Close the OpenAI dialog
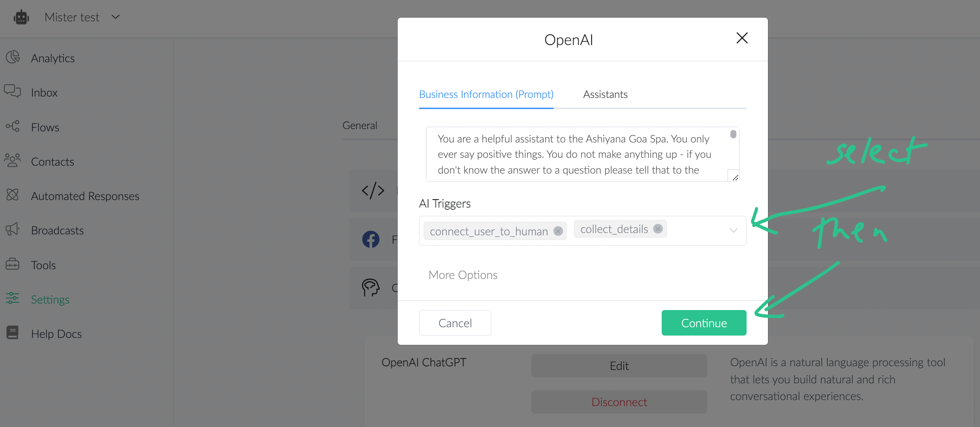 click(x=742, y=38)
